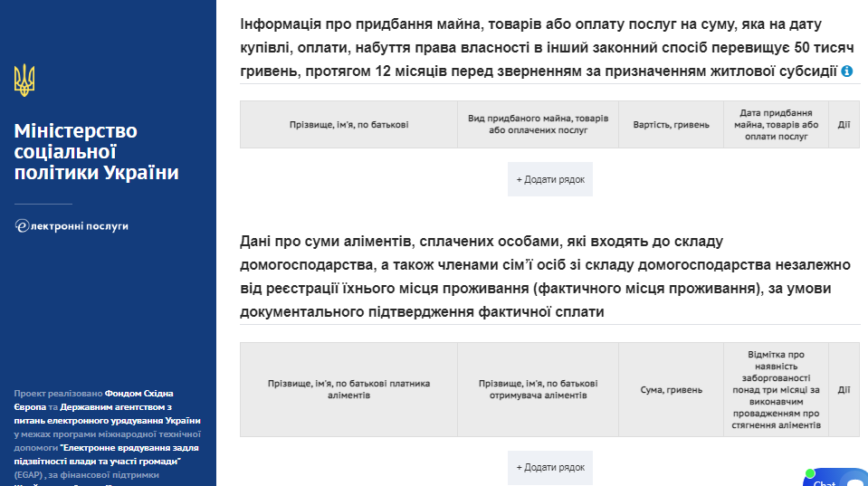Add row to alimony payments table
Screen dimensions: 868x486
pyautogui.click(x=550, y=467)
